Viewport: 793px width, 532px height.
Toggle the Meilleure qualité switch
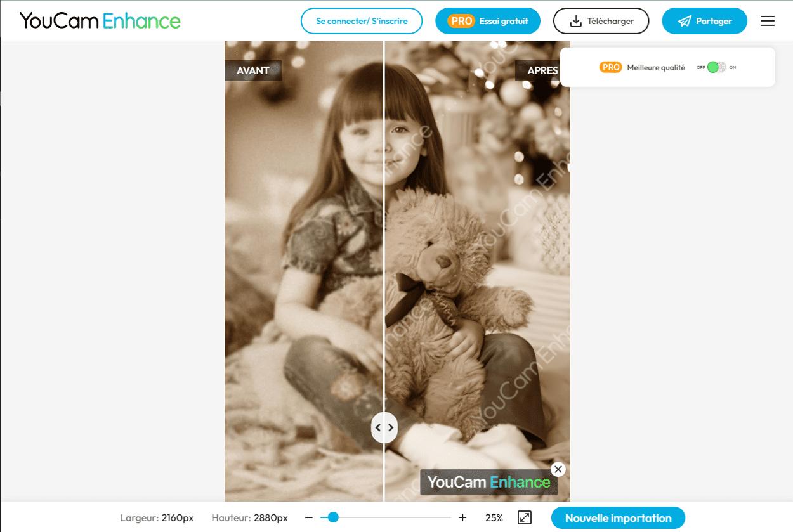717,67
